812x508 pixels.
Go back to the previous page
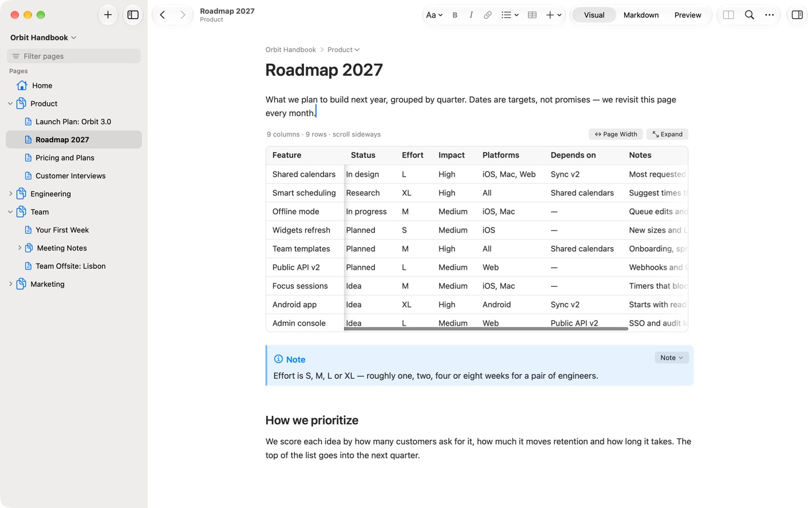(162, 15)
